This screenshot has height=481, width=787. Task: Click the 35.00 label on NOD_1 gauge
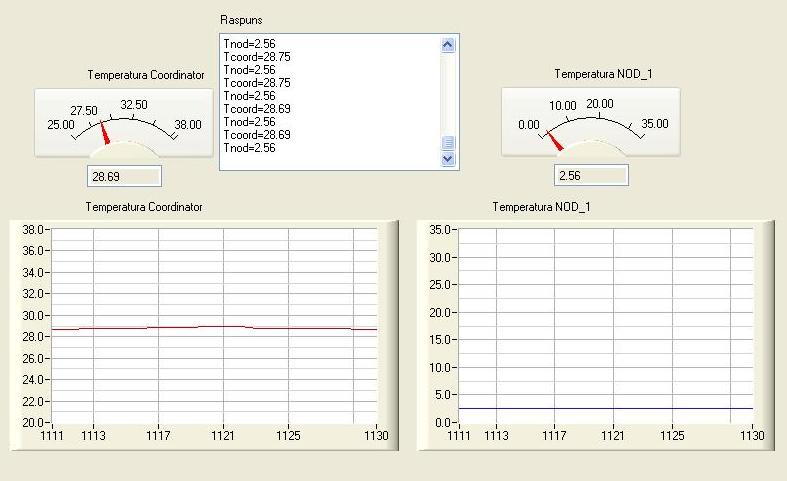655,124
